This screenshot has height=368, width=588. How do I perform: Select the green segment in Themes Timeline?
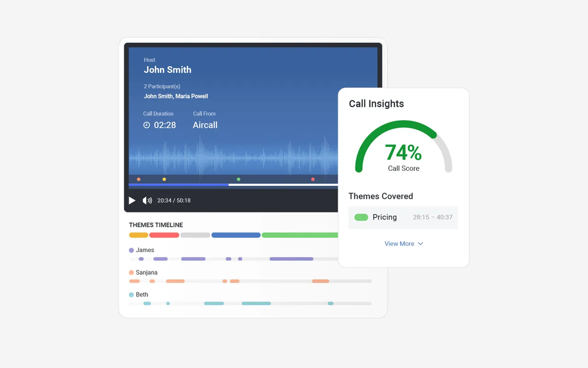tap(300, 235)
